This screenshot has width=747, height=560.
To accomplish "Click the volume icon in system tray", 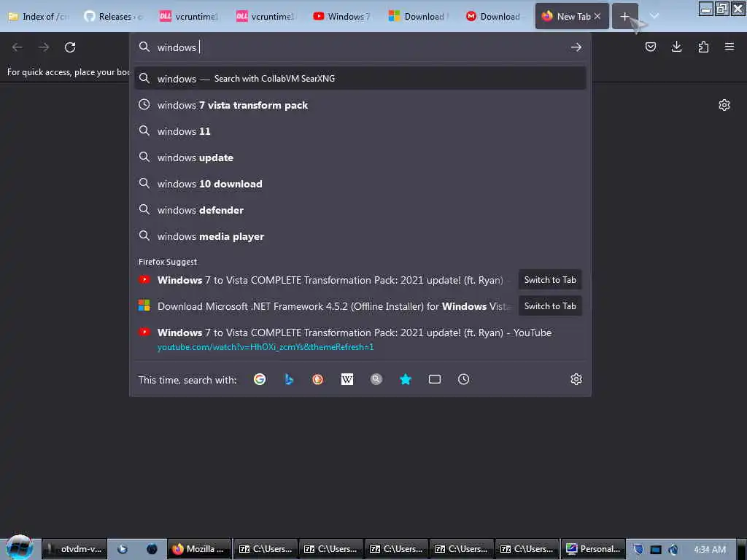I will pos(673,550).
